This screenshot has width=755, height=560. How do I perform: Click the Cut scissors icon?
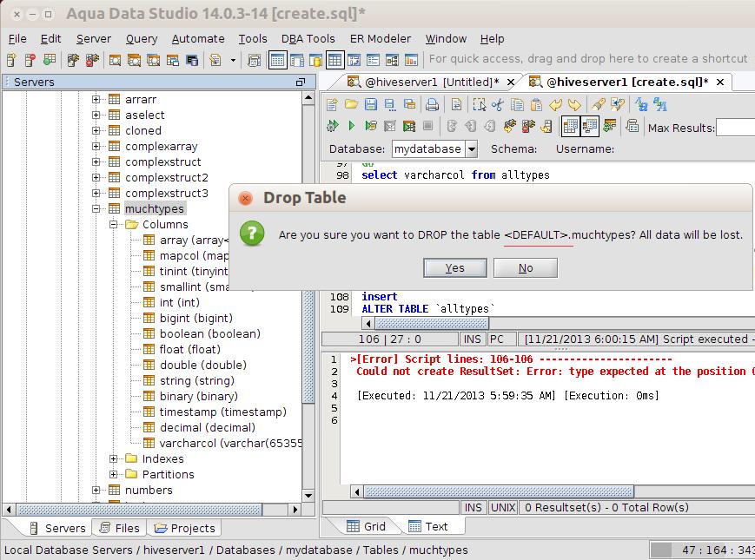point(498,104)
